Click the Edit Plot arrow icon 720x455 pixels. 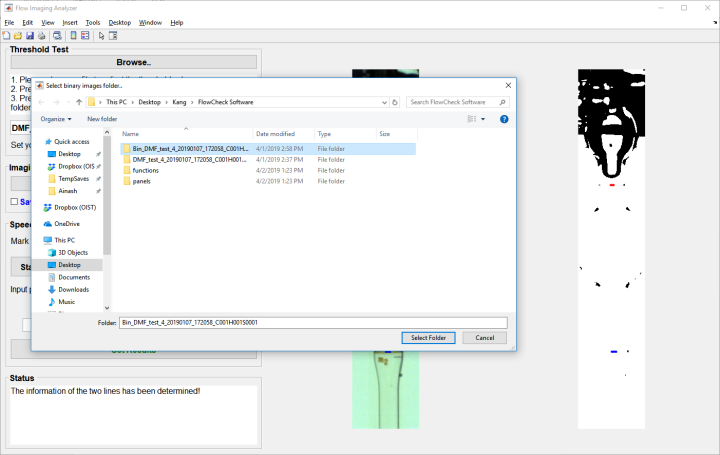point(102,35)
